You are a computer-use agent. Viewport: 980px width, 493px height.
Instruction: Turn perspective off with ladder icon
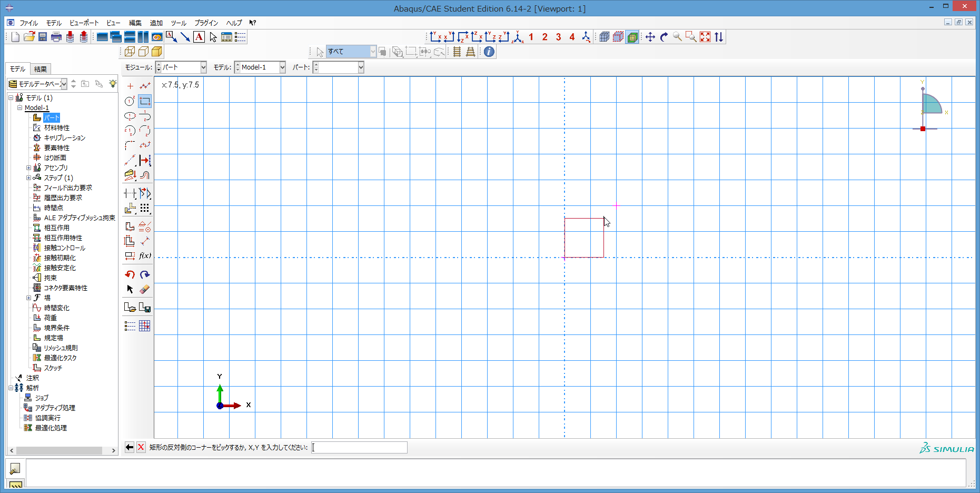click(457, 52)
